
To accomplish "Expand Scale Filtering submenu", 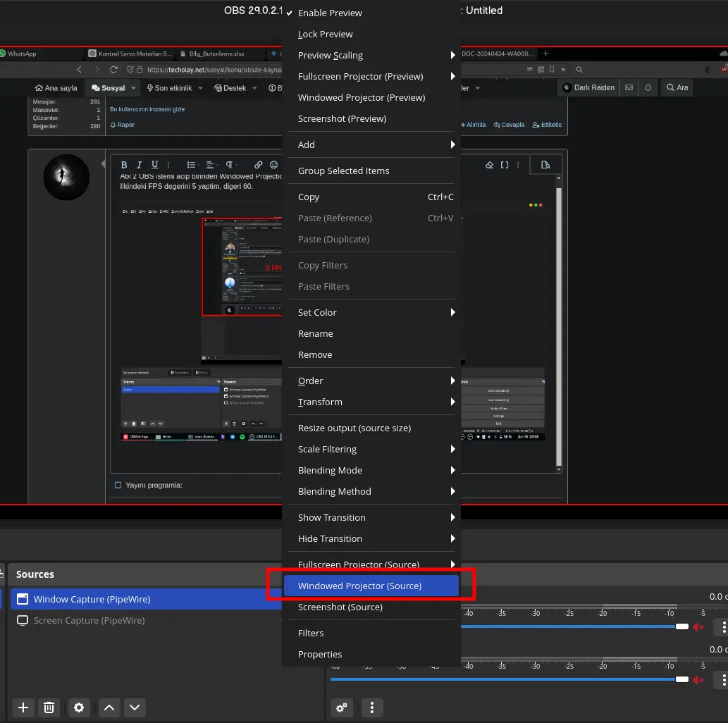I will 371,450.
